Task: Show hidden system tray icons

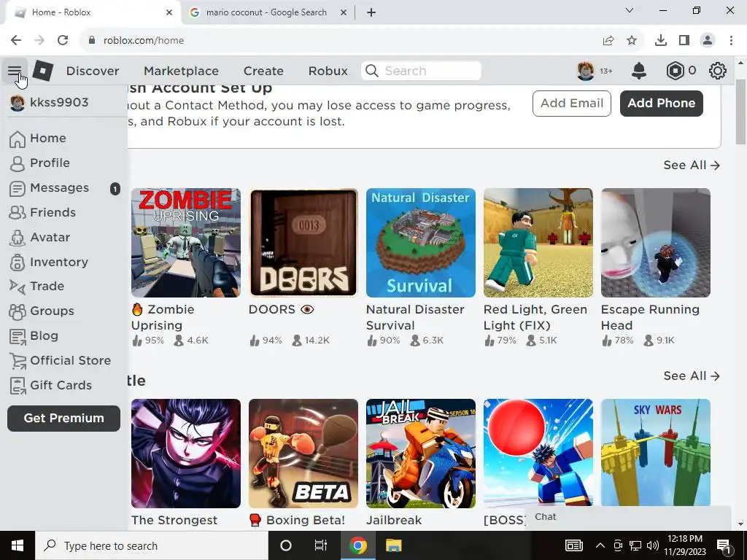Action: click(x=600, y=545)
